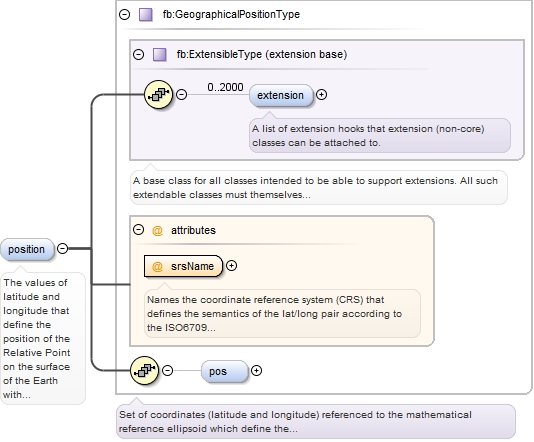Expand the pos element node
The image size is (534, 442).
256,370
